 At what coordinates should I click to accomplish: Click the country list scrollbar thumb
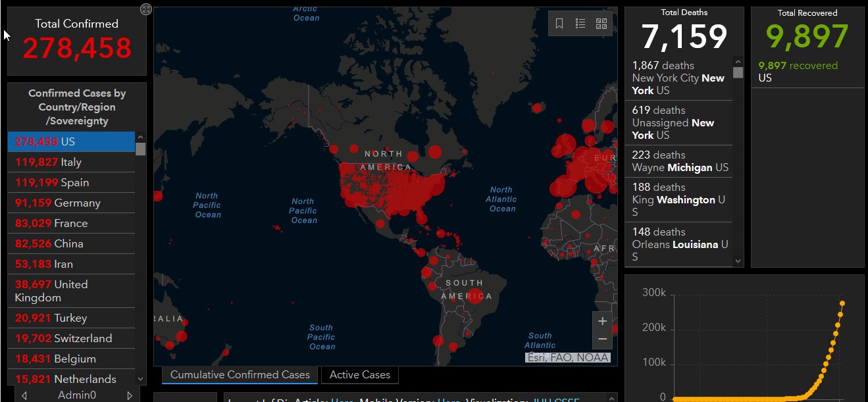pos(140,149)
